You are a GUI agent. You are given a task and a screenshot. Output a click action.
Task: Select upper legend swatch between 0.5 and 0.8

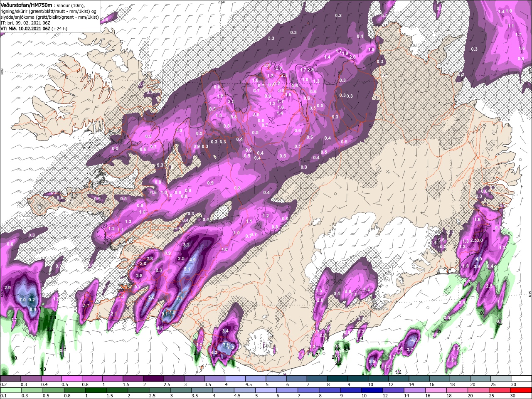click(x=71, y=379)
